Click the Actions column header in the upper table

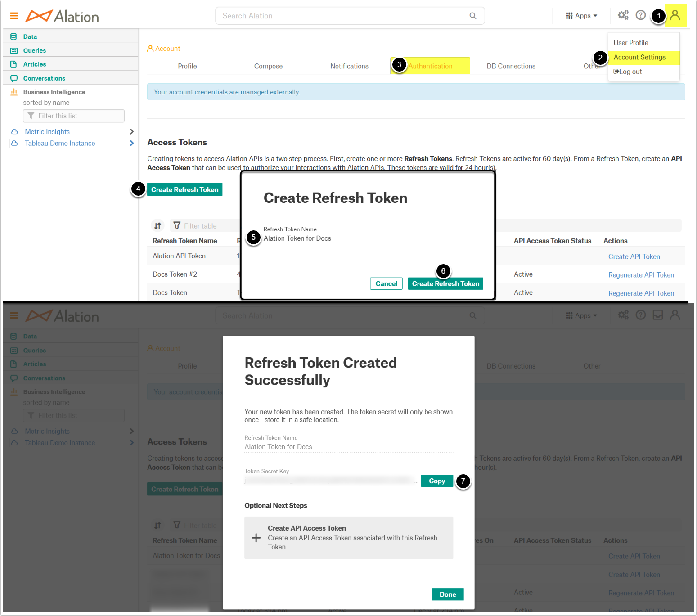(x=616, y=241)
